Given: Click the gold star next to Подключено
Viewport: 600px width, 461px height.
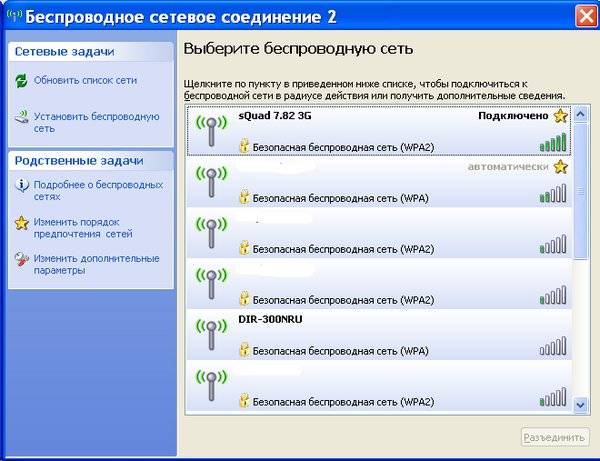Looking at the screenshot, I should coord(560,116).
